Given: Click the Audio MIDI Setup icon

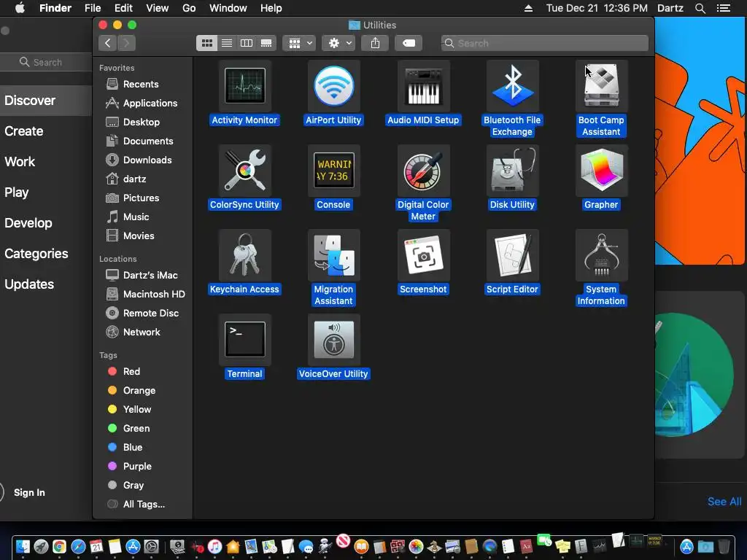Looking at the screenshot, I should [x=423, y=86].
